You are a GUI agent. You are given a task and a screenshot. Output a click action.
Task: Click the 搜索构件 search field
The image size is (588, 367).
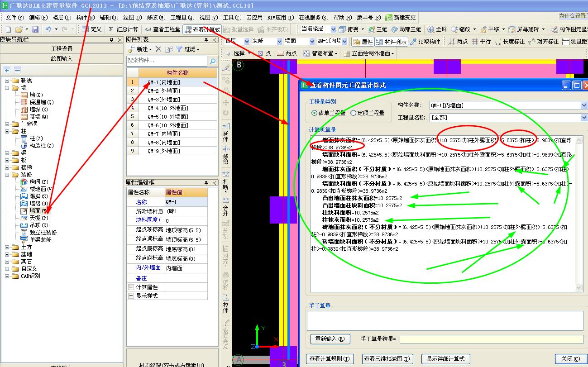[x=167, y=60]
